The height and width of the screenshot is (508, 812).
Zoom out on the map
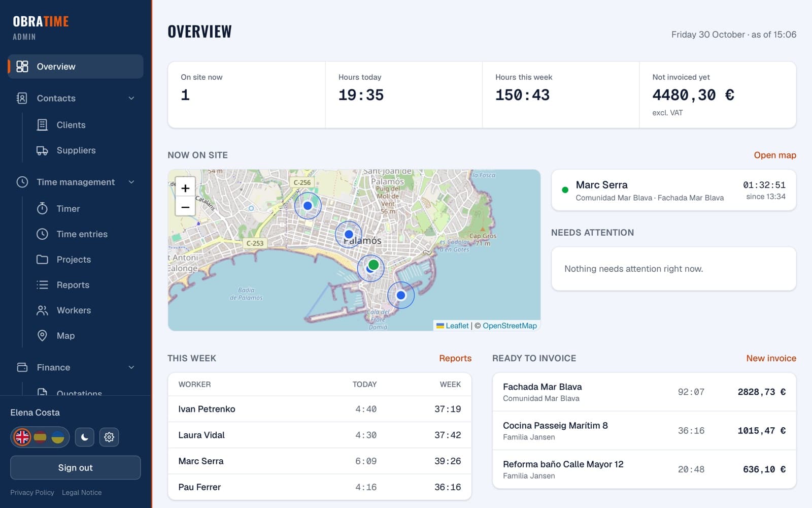click(x=185, y=207)
